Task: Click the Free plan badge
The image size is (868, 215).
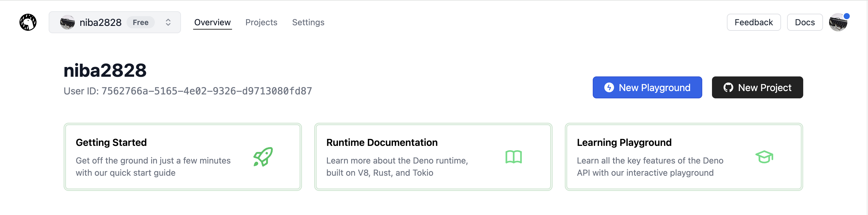Action: coord(141,22)
